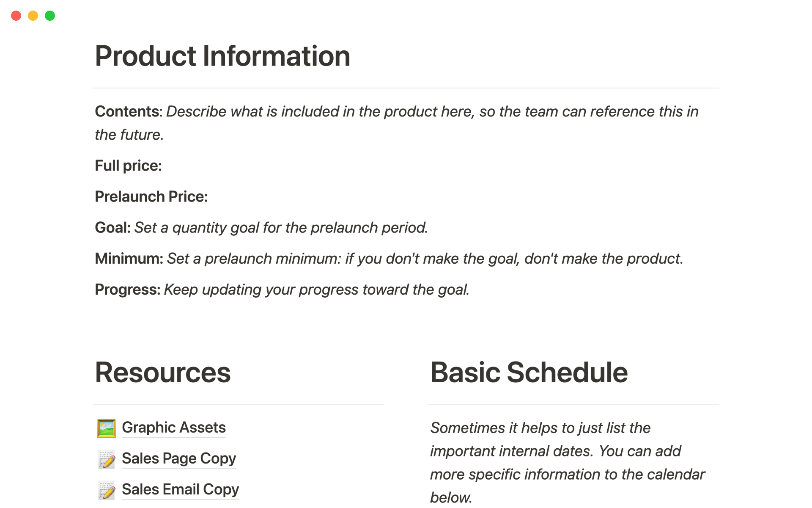Screen dimensions: 812x508
Task: Open the Graphic Assets page link
Action: click(x=173, y=428)
